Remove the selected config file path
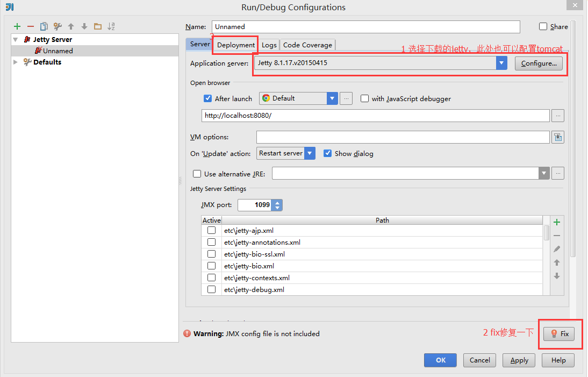The image size is (588, 377). pos(557,236)
